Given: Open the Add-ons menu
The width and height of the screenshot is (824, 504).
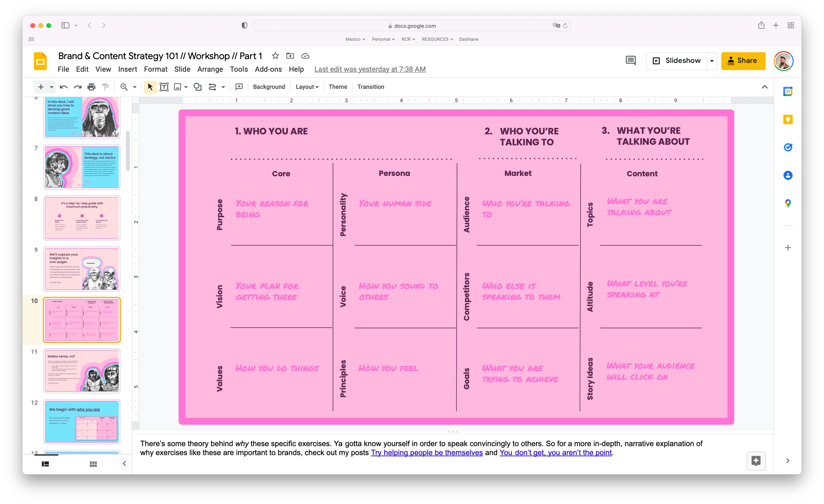Looking at the screenshot, I should (x=268, y=69).
